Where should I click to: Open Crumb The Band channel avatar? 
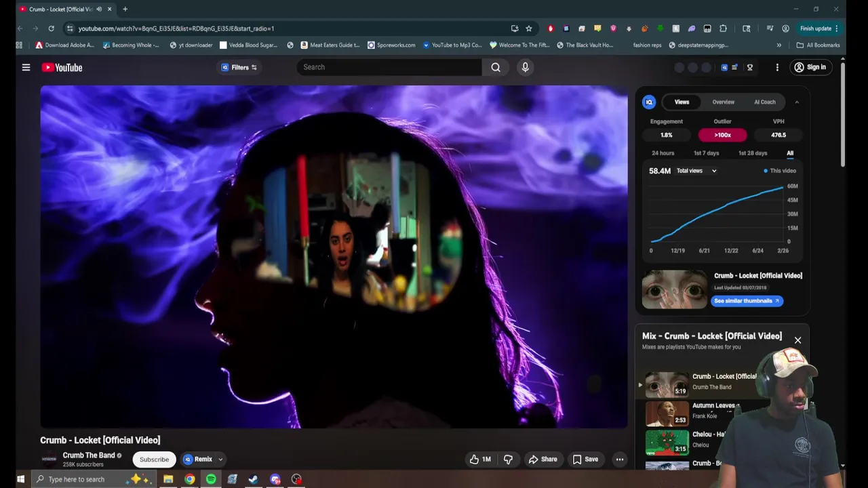pos(49,459)
